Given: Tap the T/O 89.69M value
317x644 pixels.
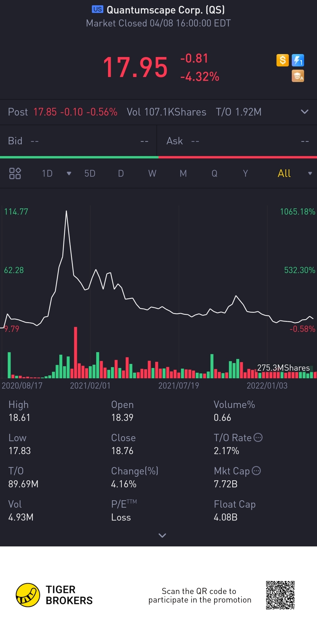Looking at the screenshot, I should point(23,484).
